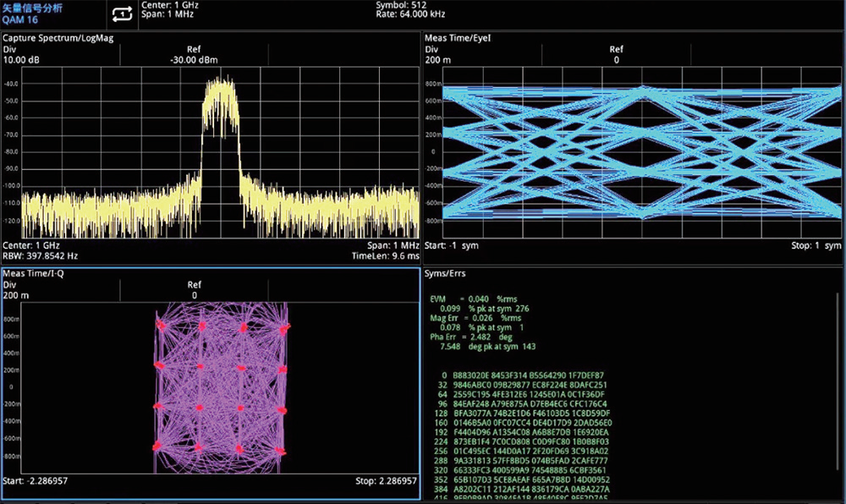The width and height of the screenshot is (846, 504).
Task: Select symbol data row 352 starting 65B107D3
Action: 522,479
